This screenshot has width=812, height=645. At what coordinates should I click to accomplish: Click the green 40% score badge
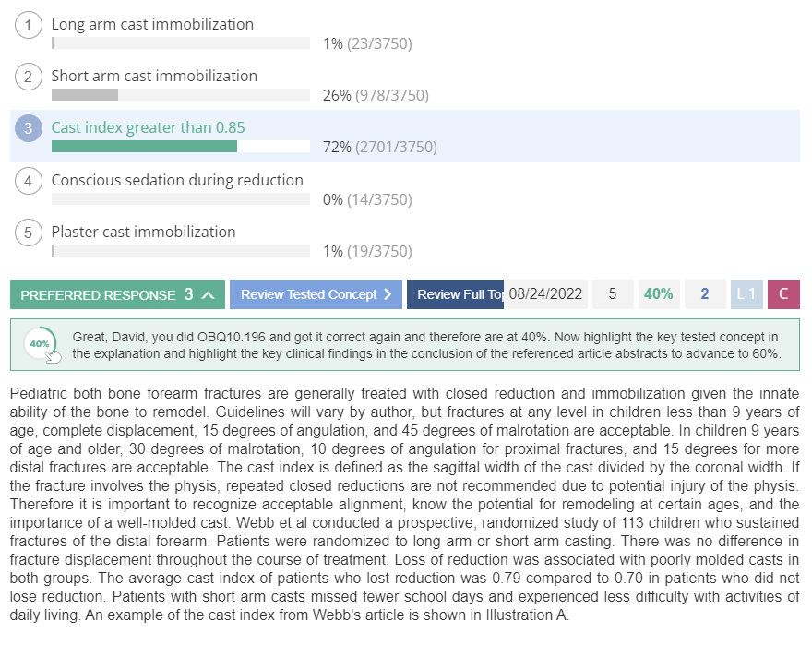(659, 294)
